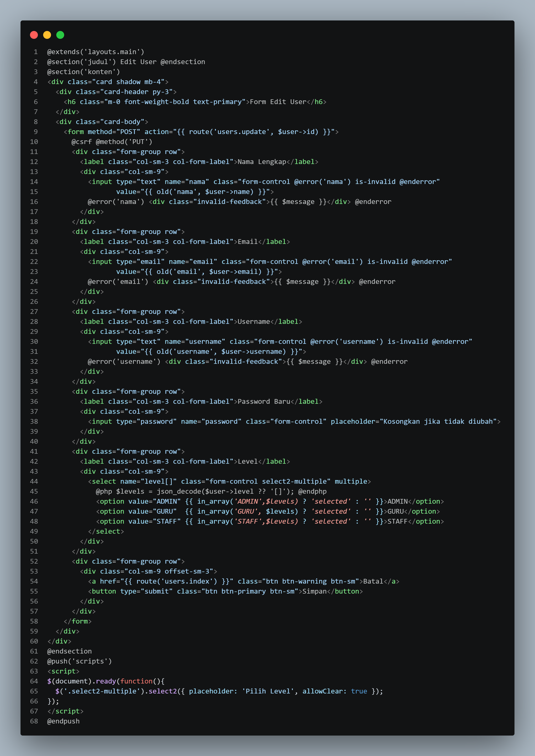535x756 pixels.
Task: Click the "@error('nama')" line 16 directive
Action: click(116, 202)
